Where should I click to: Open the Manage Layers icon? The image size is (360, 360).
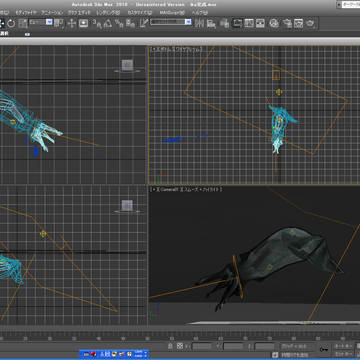225,23
